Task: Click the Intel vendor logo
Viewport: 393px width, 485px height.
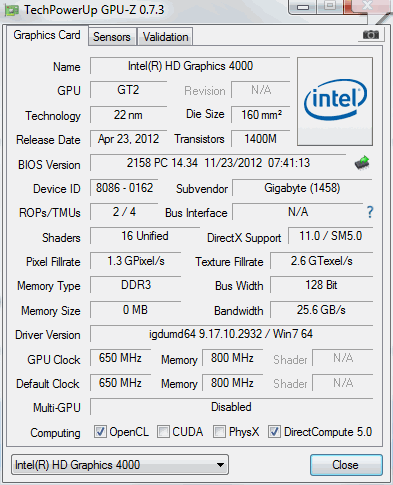Action: (335, 101)
